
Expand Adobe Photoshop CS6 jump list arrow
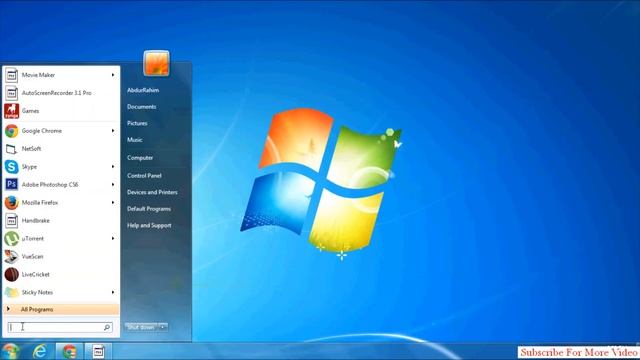pyautogui.click(x=113, y=185)
